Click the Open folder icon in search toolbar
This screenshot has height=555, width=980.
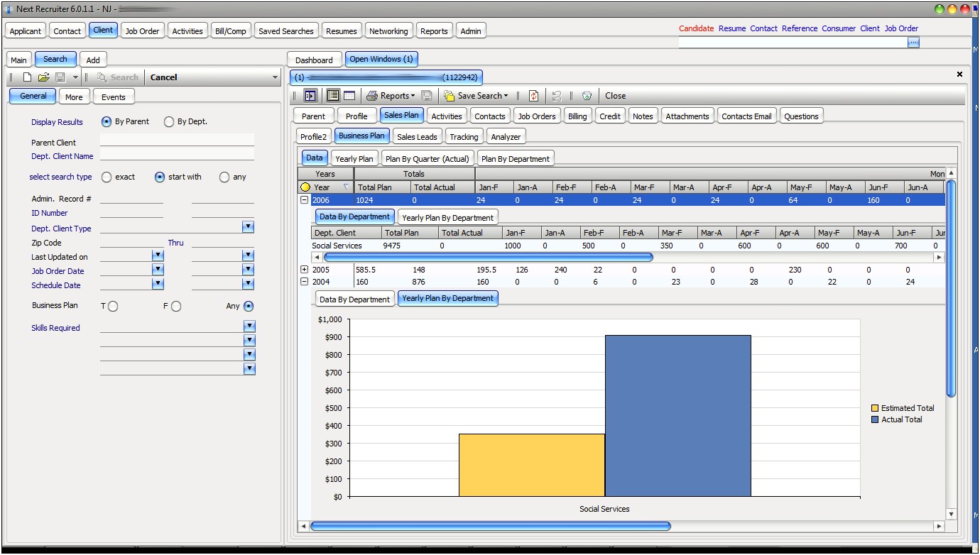(43, 77)
